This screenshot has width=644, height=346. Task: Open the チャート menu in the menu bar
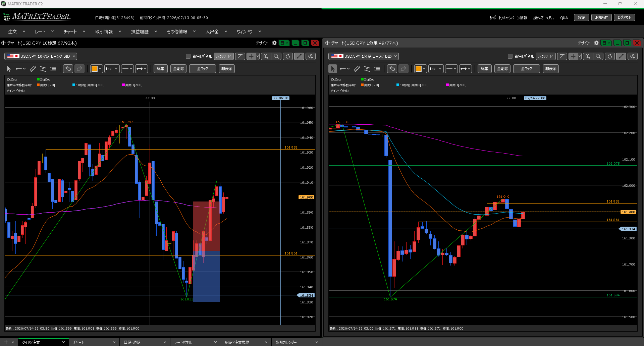pos(74,32)
